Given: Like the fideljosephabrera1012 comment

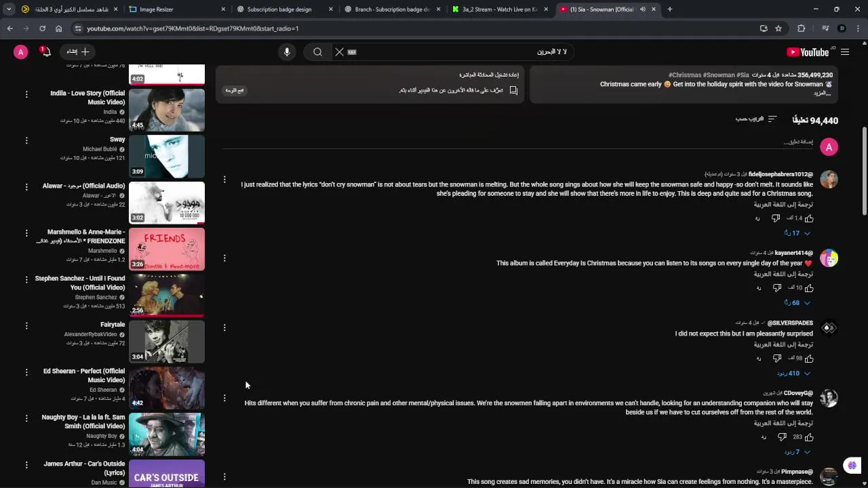Looking at the screenshot, I should pyautogui.click(x=808, y=218).
